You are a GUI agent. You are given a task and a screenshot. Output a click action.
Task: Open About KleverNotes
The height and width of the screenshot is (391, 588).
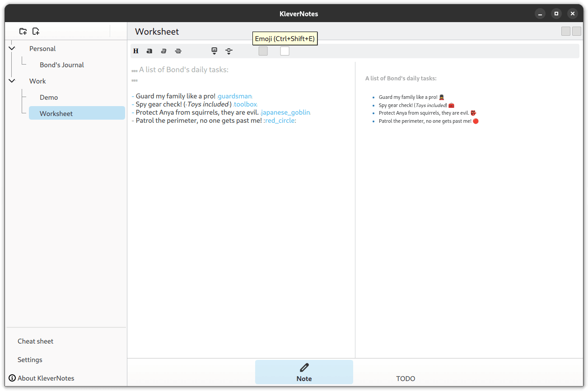tap(46, 378)
